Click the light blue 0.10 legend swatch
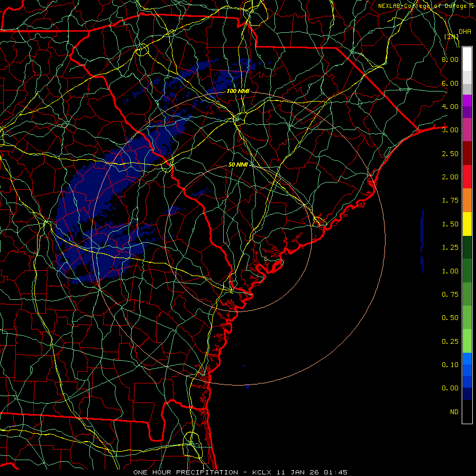The image size is (476, 476). point(467,359)
